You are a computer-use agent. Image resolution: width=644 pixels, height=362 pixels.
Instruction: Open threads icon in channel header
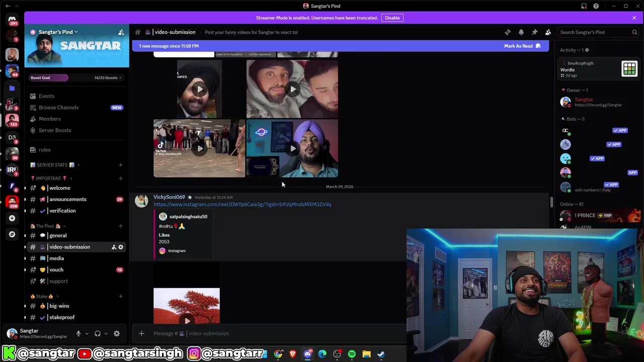[x=508, y=32]
